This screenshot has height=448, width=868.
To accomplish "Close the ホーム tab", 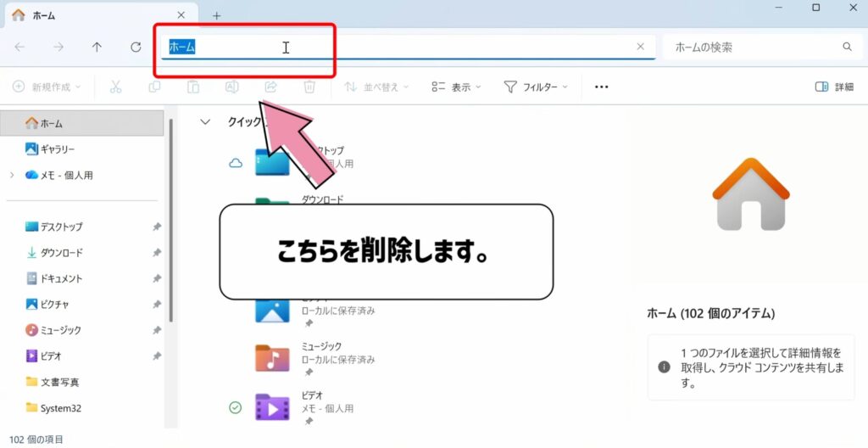I will tap(181, 15).
